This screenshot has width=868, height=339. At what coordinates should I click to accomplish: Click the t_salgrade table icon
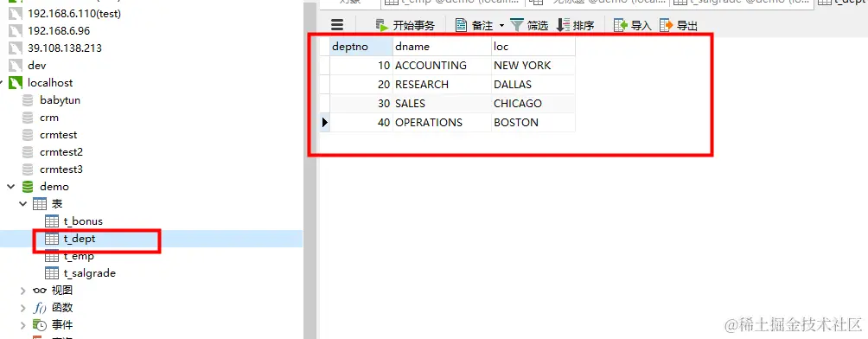tap(52, 273)
